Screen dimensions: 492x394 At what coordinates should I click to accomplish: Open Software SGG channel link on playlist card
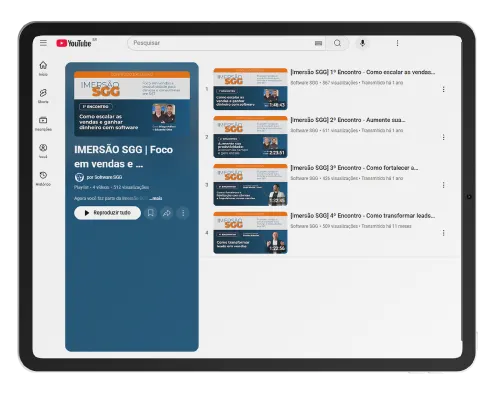[104, 177]
